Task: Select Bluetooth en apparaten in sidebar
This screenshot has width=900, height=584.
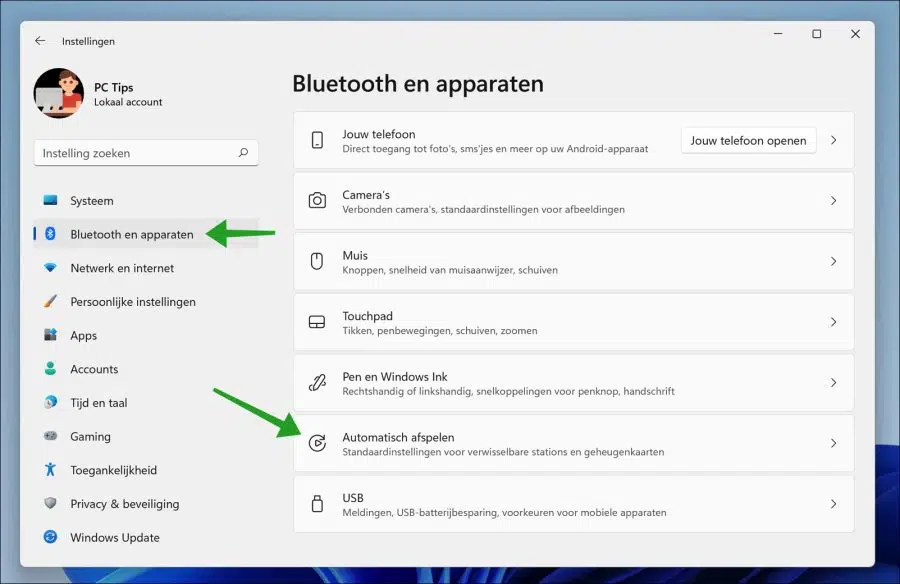Action: pos(146,234)
